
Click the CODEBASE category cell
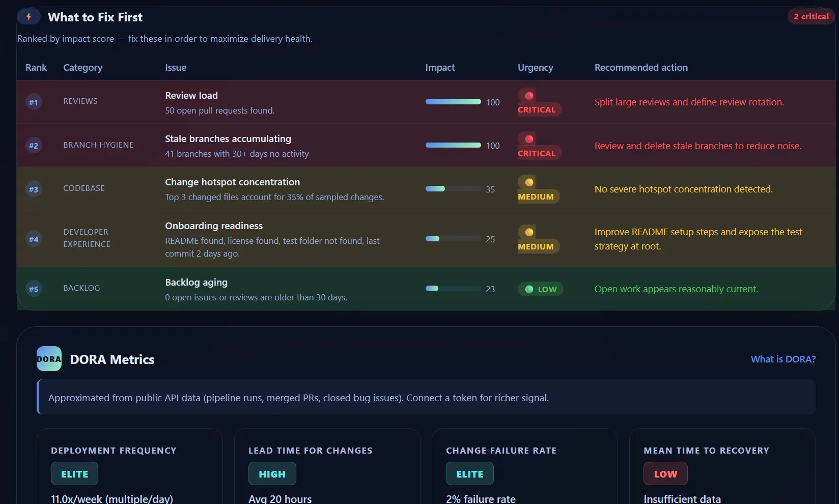pos(84,188)
